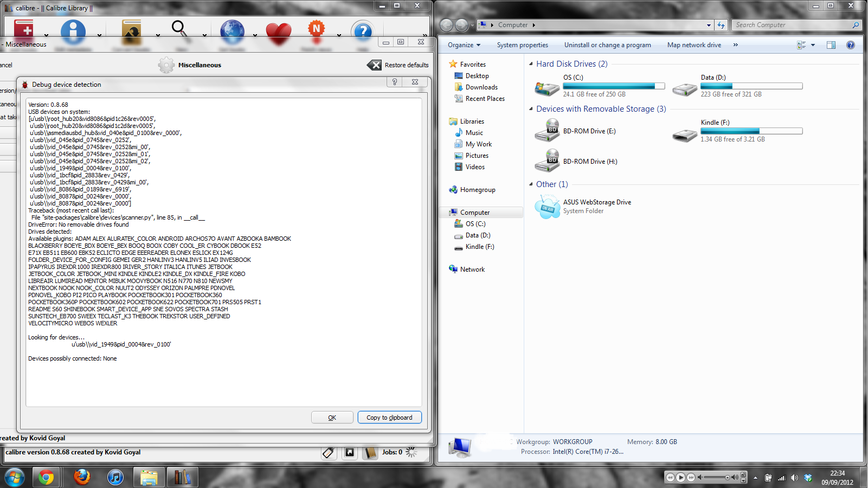Viewport: 868px width, 488px height.
Task: Click the question mark button in Debug dialog title
Action: (x=395, y=82)
